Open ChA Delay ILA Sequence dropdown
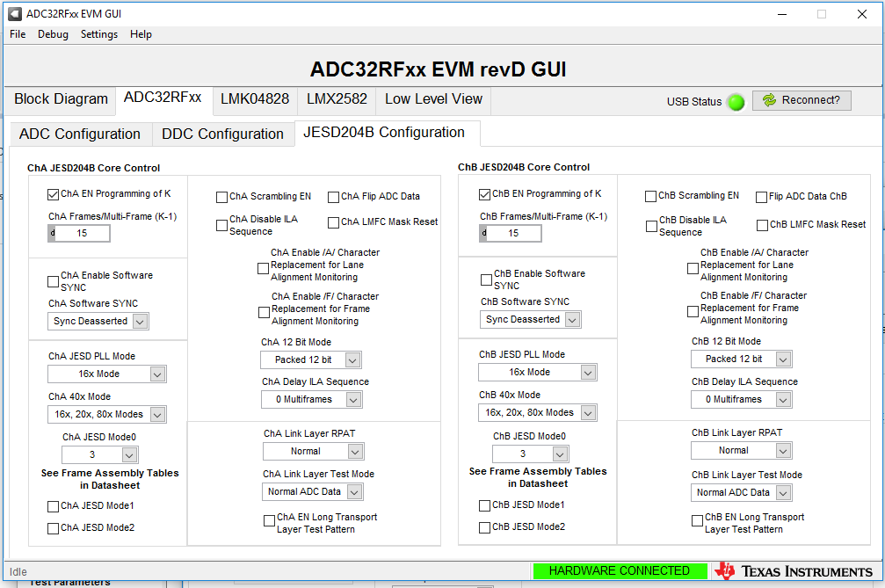This screenshot has width=885, height=588. pos(312,400)
